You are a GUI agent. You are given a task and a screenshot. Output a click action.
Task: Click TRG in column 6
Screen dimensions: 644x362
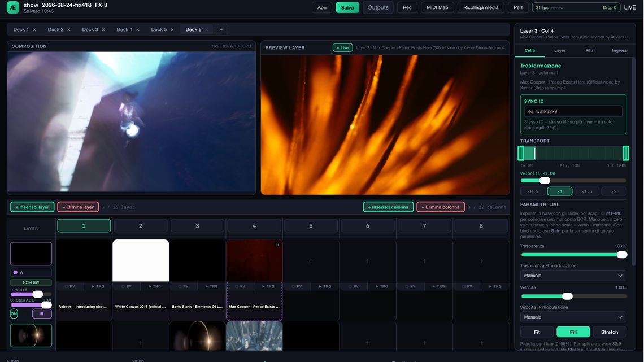pos(381,286)
